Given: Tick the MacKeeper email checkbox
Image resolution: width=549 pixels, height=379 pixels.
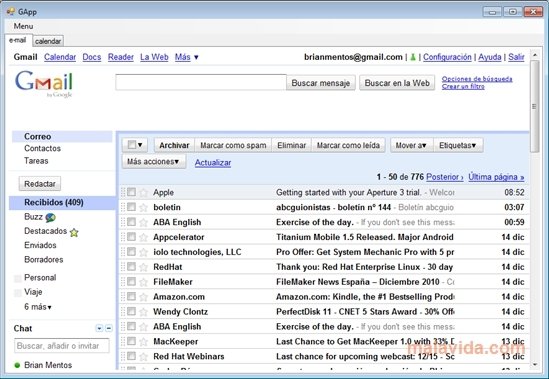Looking at the screenshot, I should tap(131, 341).
